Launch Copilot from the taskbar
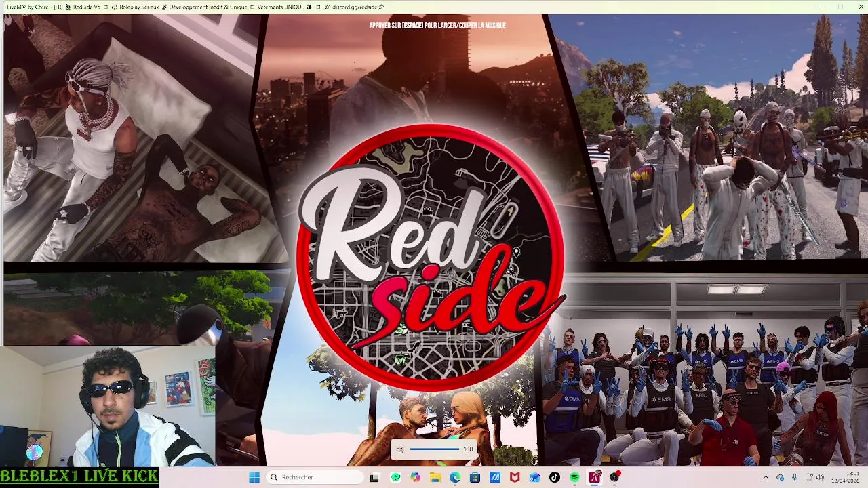Viewport: 868px width, 488px height. pyautogui.click(x=415, y=477)
